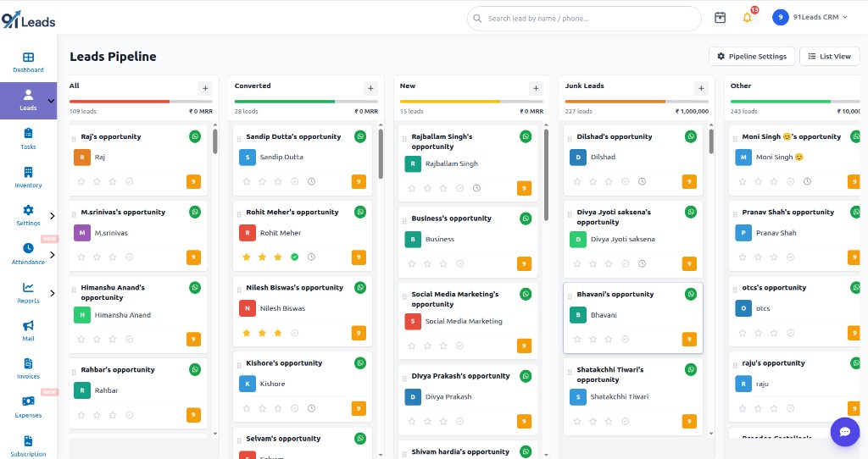Click the R avatar on Rahbar's card

[82, 390]
